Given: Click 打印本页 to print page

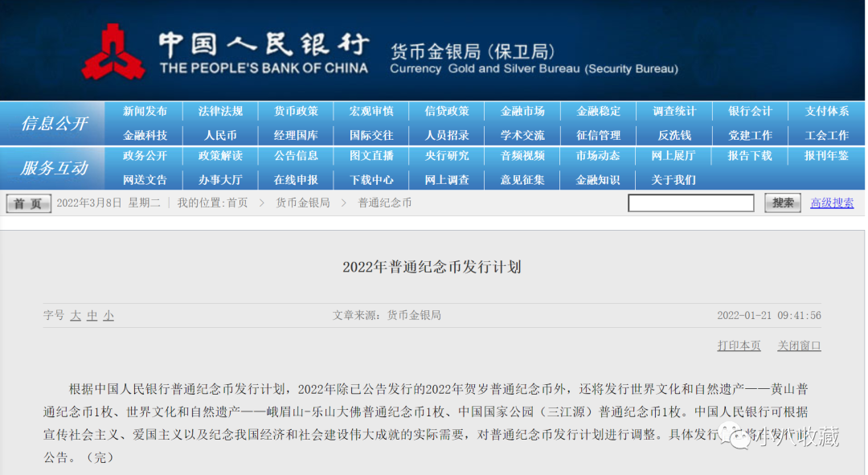Looking at the screenshot, I should [x=739, y=346].
